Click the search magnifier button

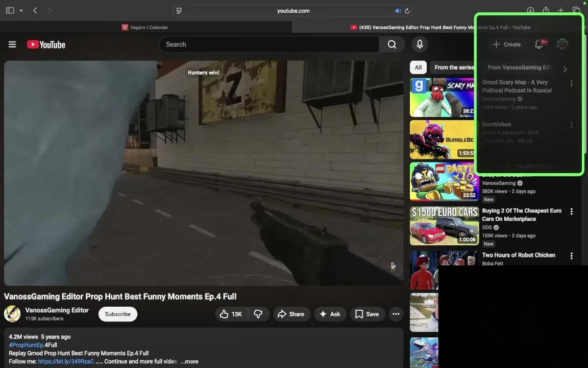pos(392,44)
